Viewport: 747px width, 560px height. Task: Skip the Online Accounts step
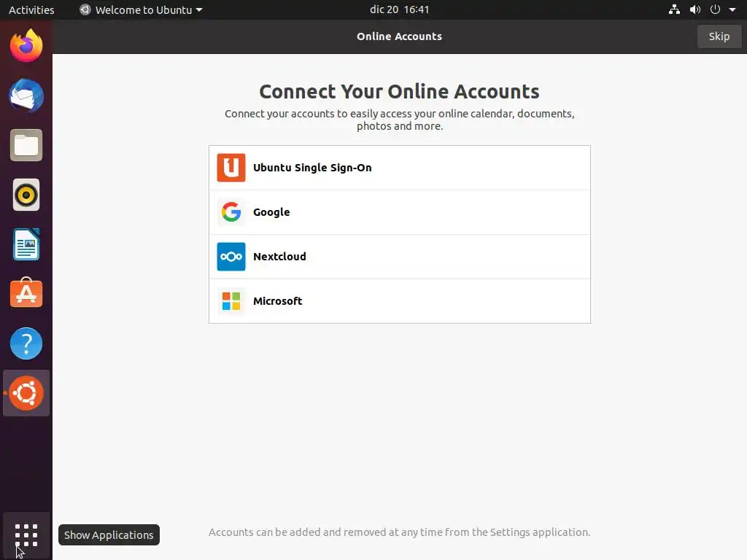719,36
